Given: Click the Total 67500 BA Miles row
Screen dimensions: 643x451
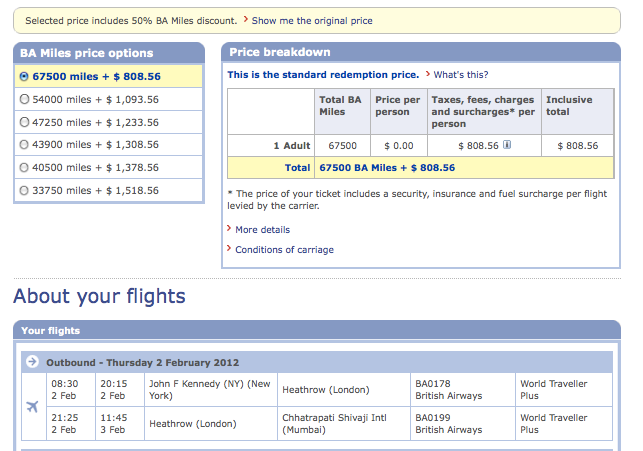Looking at the screenshot, I should coord(385,168).
